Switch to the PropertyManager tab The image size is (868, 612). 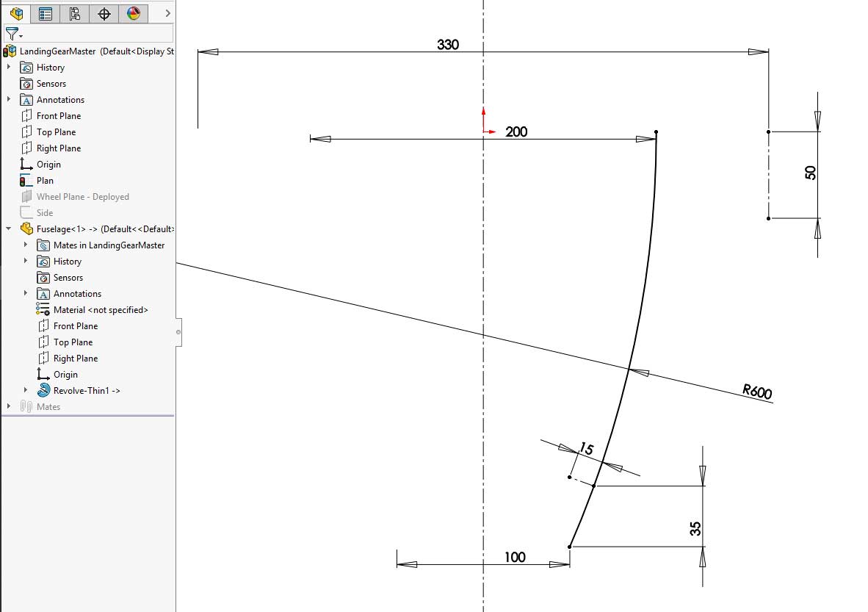[x=46, y=13]
